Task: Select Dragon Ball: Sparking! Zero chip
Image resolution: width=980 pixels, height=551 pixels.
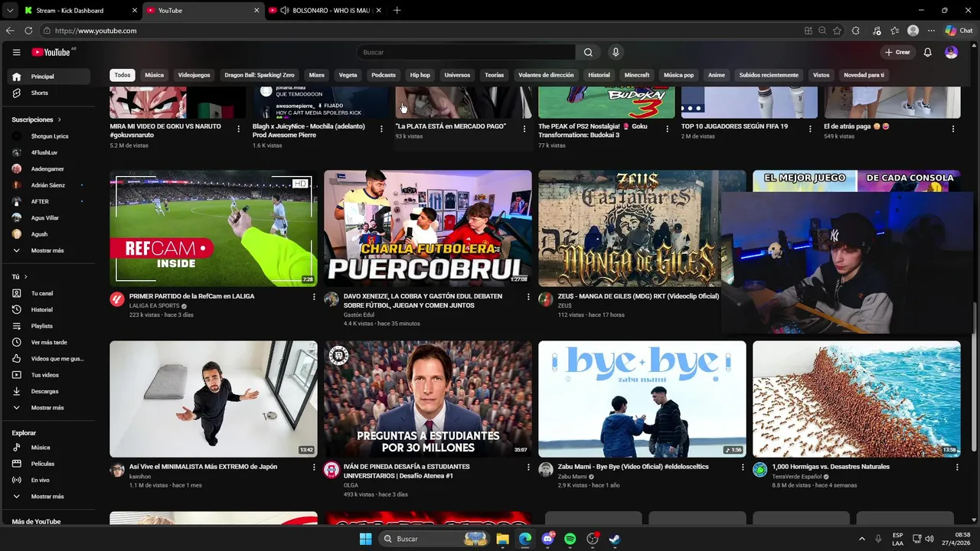Action: [x=260, y=75]
